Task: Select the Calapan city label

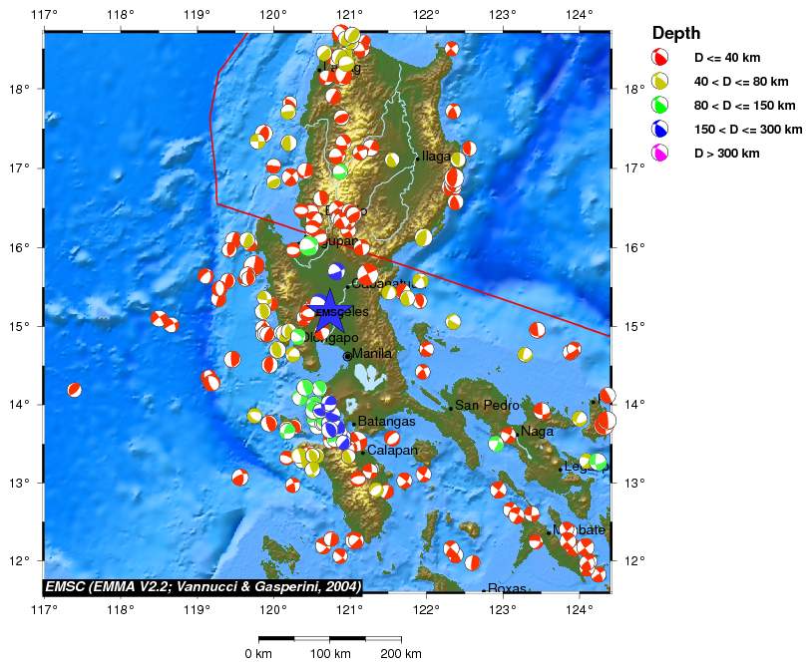Action: pos(392,451)
